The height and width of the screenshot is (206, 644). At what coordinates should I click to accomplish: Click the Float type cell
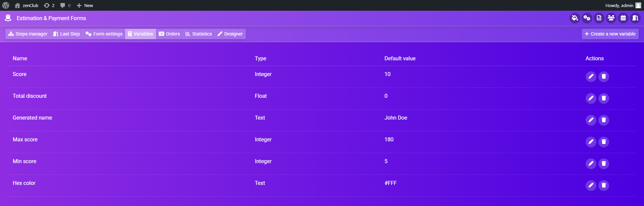(261, 96)
